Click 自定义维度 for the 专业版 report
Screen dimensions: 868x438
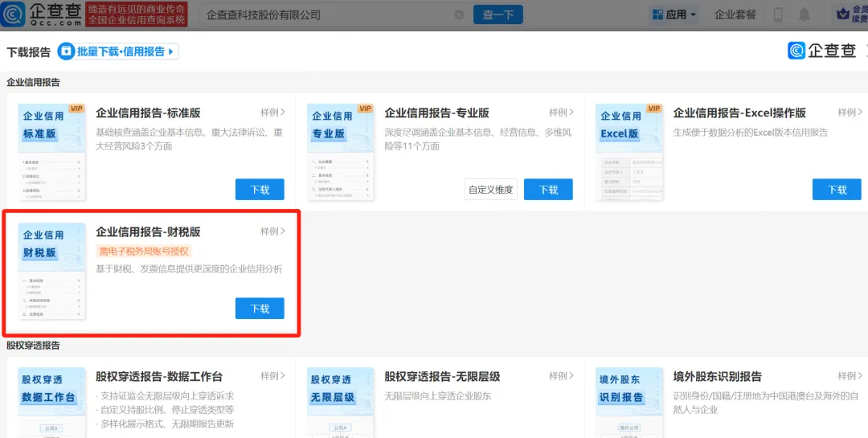coord(490,190)
